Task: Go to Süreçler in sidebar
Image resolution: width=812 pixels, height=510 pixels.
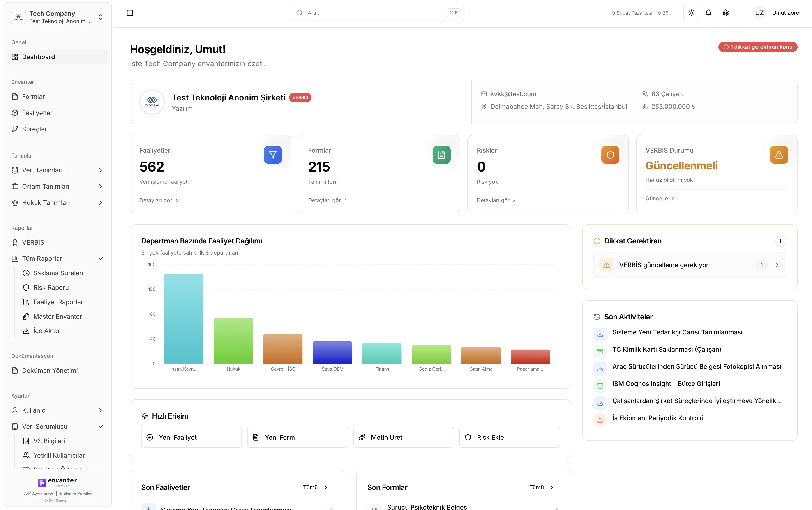Action: 34,129
